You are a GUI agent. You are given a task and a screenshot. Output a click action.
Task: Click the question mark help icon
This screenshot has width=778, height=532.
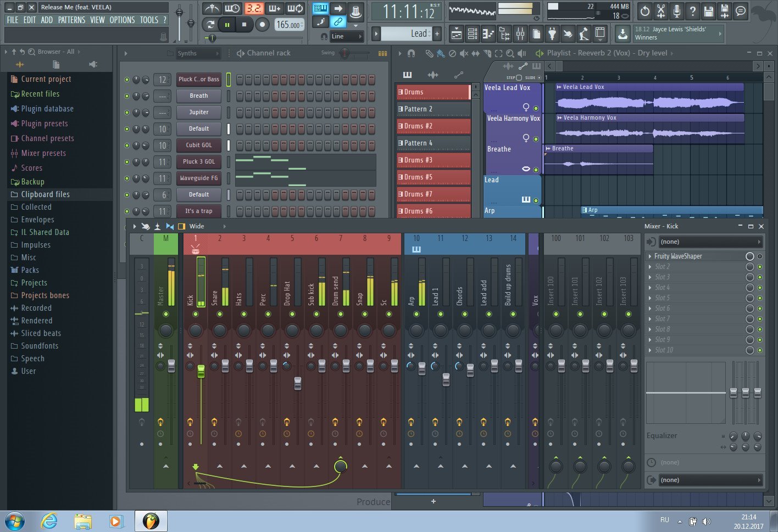[693, 10]
